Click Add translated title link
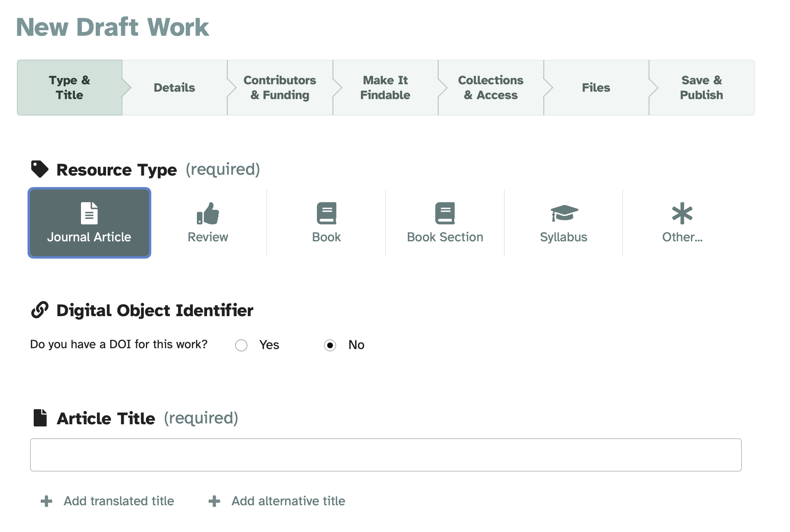This screenshot has width=790, height=532. [x=119, y=501]
